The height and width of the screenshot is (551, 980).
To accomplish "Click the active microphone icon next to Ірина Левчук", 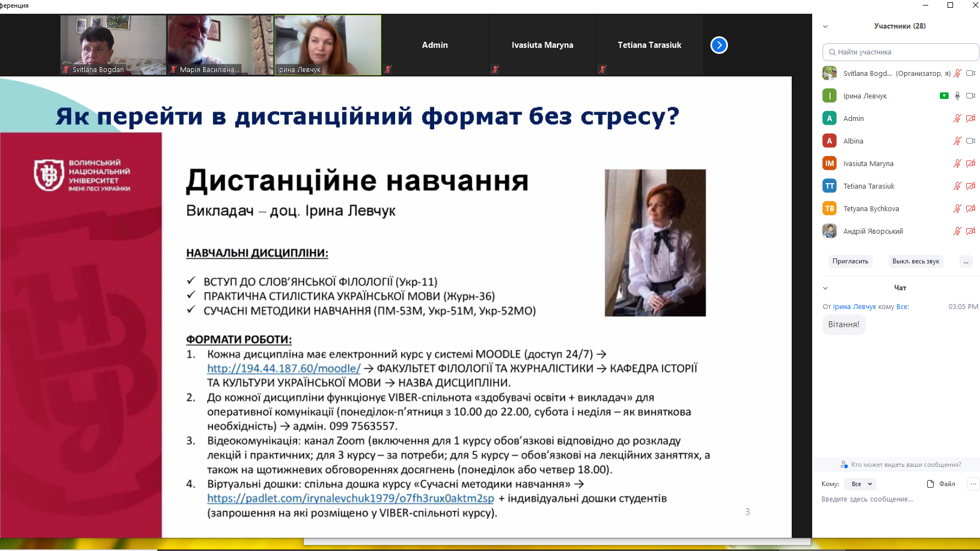I will tap(957, 95).
